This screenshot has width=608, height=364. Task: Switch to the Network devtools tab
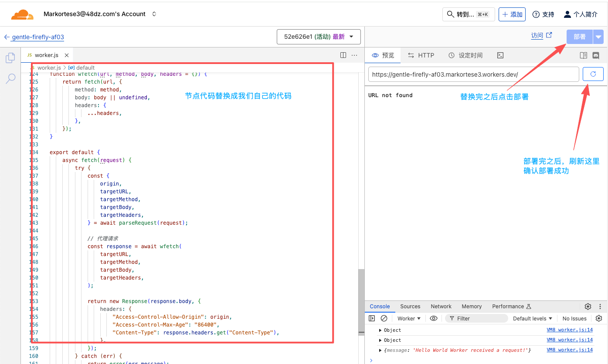click(441, 307)
